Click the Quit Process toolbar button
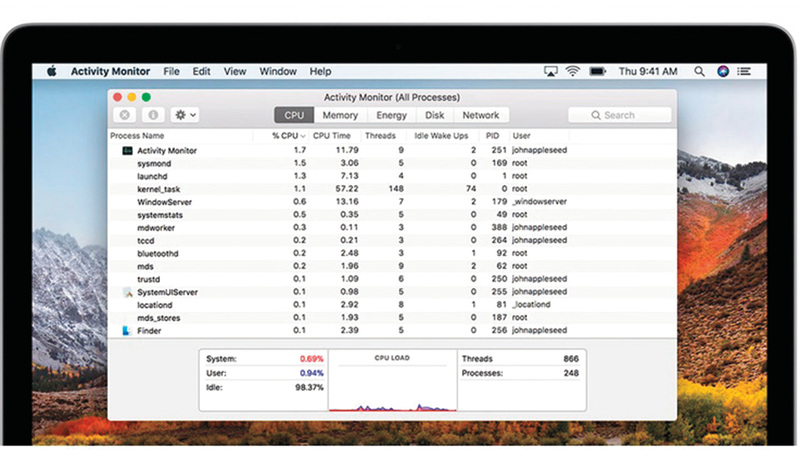 [x=125, y=115]
